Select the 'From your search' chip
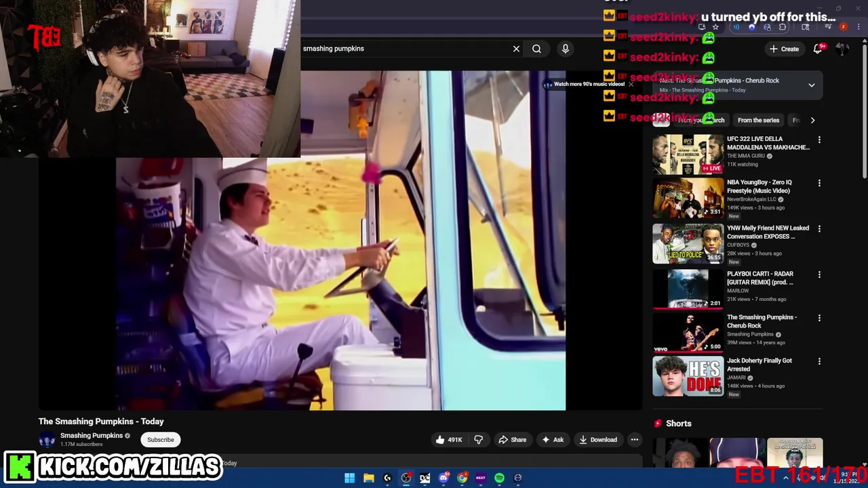868x488 pixels. pyautogui.click(x=701, y=121)
